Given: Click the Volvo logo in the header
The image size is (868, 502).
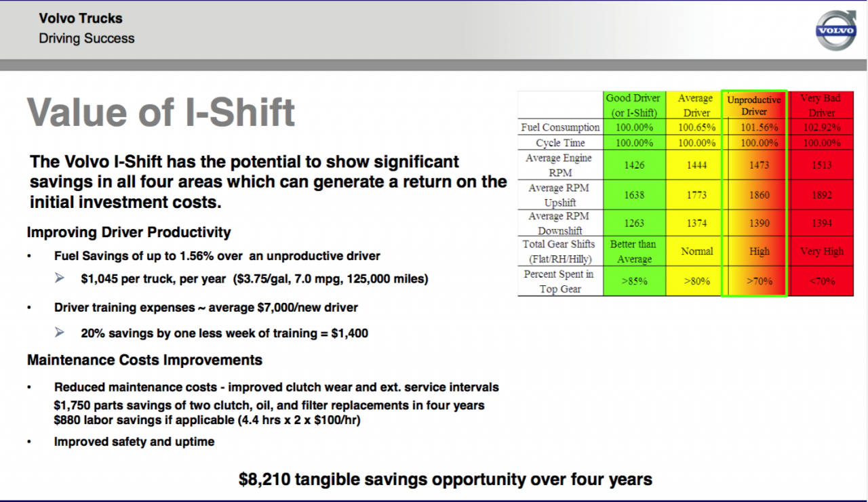Looking at the screenshot, I should click(835, 30).
